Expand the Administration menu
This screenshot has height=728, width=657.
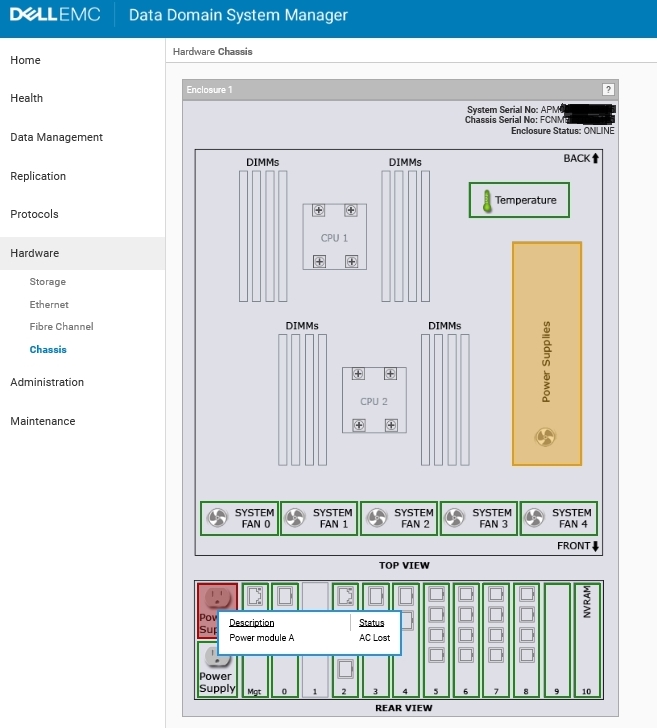click(47, 382)
